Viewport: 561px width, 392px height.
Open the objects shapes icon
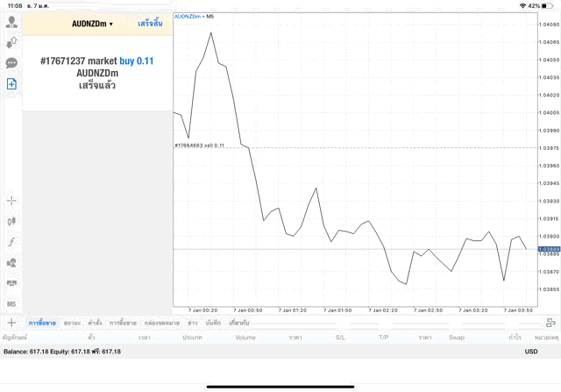pos(11,262)
